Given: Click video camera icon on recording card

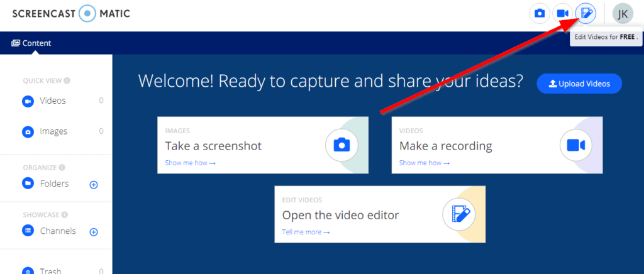Looking at the screenshot, I should coord(576,145).
